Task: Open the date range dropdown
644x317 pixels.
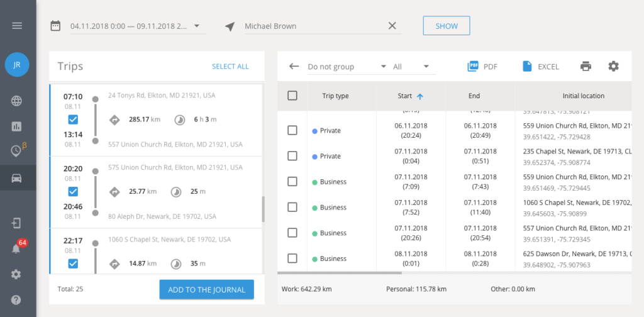Action: [x=197, y=26]
